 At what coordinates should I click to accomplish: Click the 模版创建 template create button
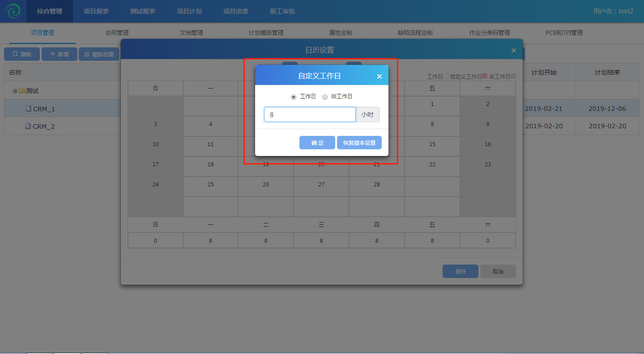(99, 54)
